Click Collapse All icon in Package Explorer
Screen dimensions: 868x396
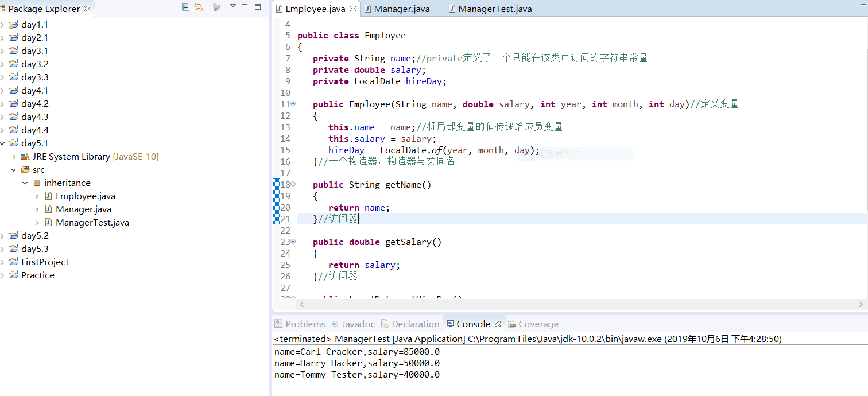[x=185, y=7]
